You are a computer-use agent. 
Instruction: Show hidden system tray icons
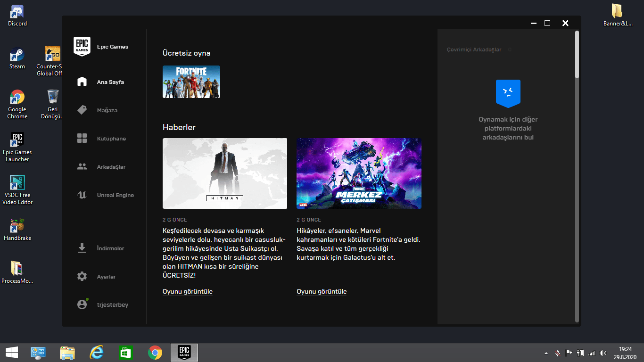coord(546,353)
